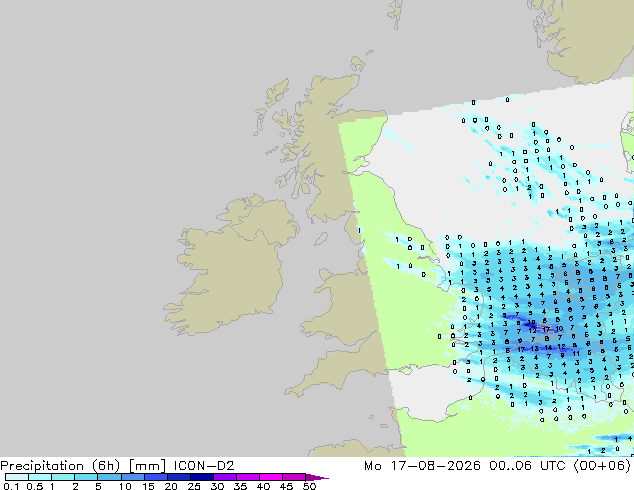Click the 0.1–0.5 mm lightest legend swatch
The height and width of the screenshot is (490, 634).
(17, 477)
